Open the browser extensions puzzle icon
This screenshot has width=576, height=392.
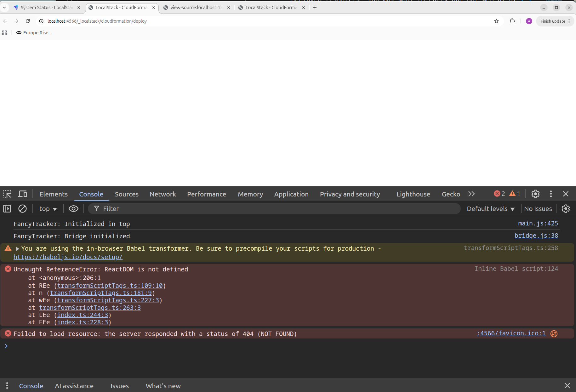(512, 21)
